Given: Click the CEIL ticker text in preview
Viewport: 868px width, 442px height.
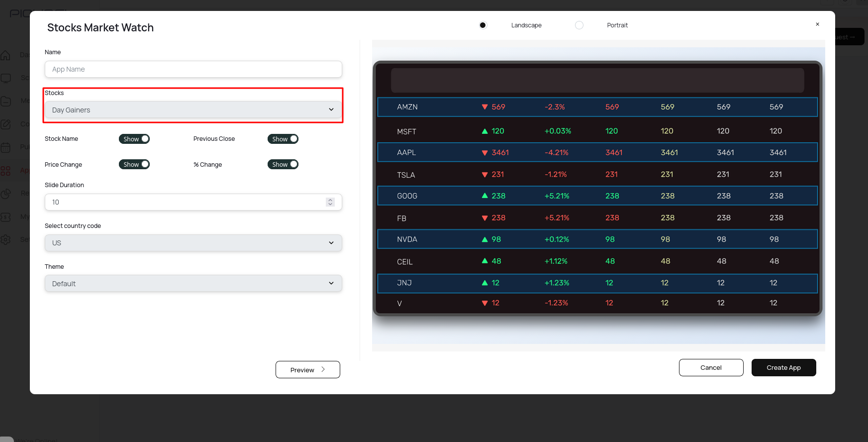Looking at the screenshot, I should click(x=405, y=262).
